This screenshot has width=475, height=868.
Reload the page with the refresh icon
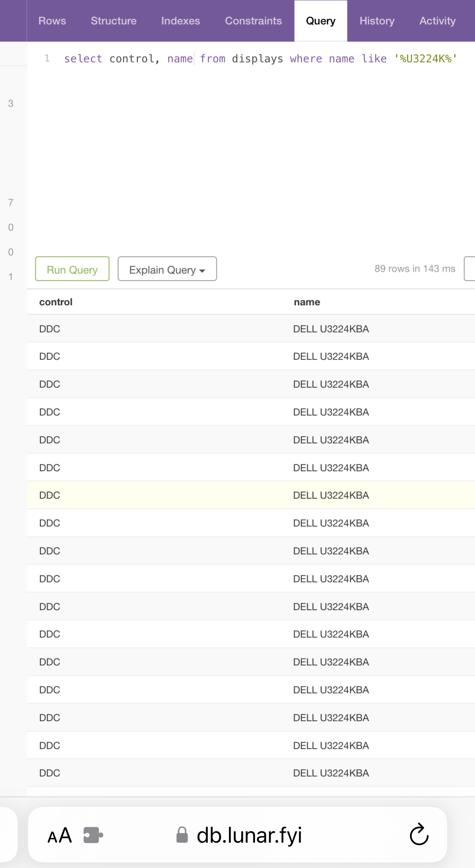(x=419, y=834)
